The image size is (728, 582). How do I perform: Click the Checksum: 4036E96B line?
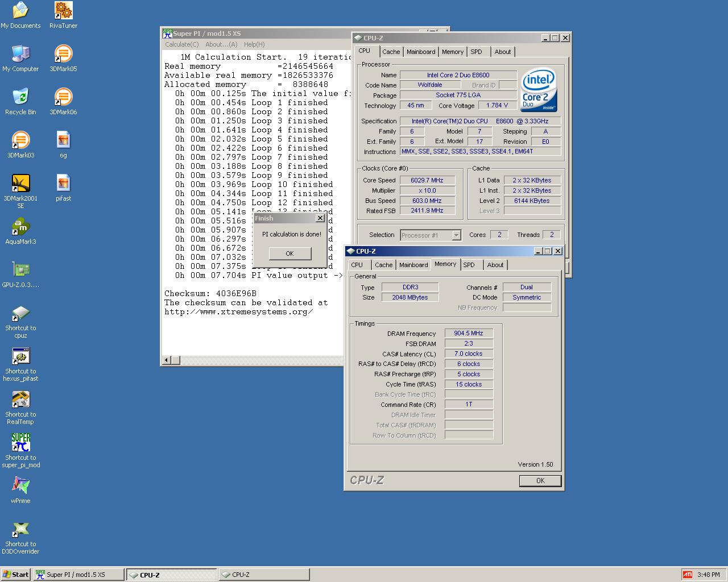pos(210,293)
